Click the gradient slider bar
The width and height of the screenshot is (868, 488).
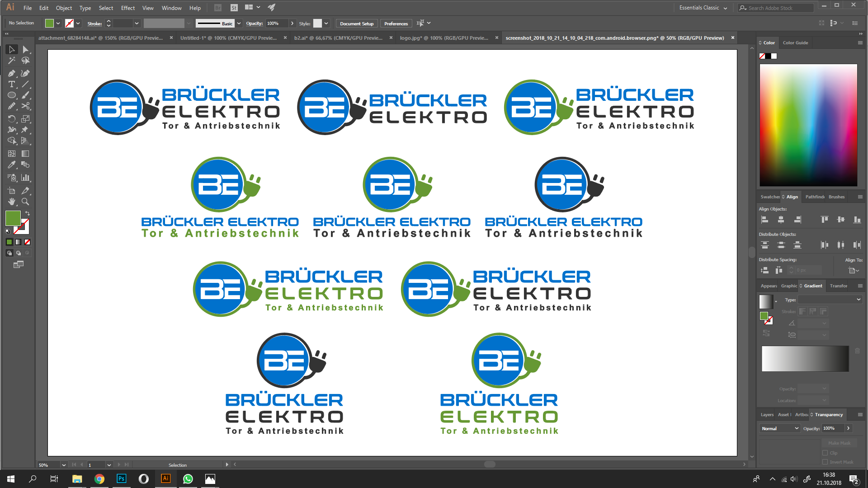(805, 359)
